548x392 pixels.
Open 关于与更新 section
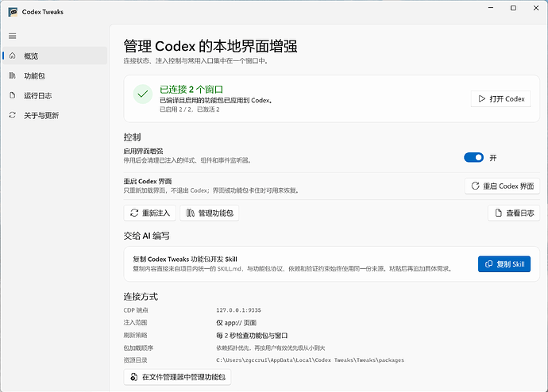(x=56, y=116)
